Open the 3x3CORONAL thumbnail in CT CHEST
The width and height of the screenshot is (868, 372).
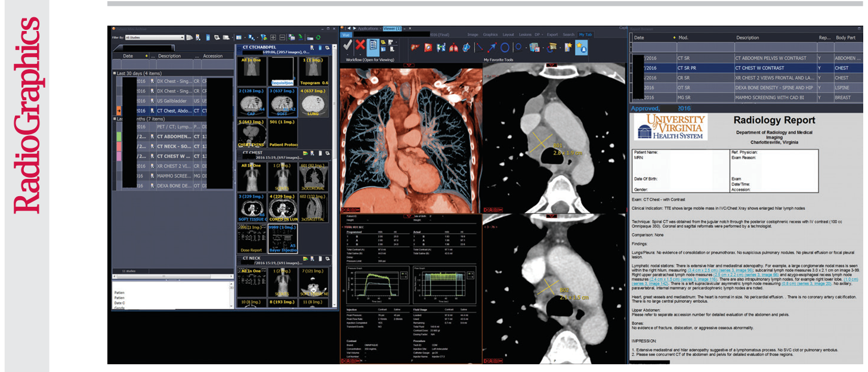click(x=314, y=176)
